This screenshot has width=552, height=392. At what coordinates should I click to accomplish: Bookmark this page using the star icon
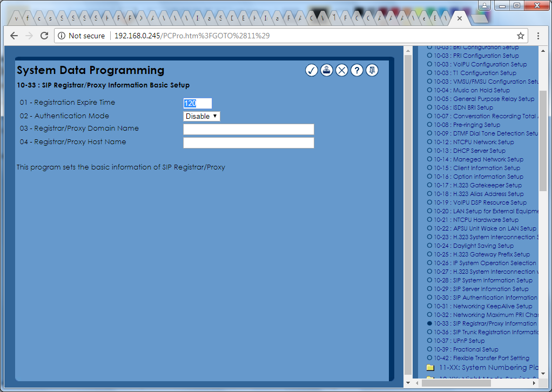(520, 35)
